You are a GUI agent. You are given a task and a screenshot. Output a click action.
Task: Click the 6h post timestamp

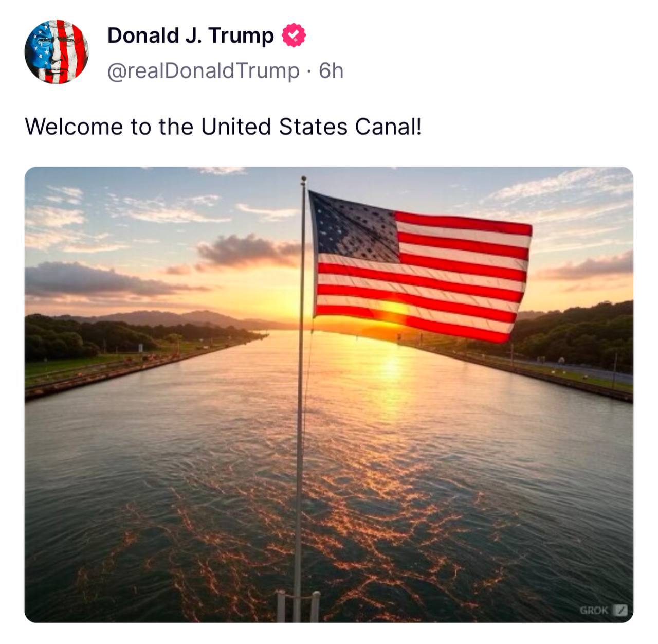[x=331, y=71]
